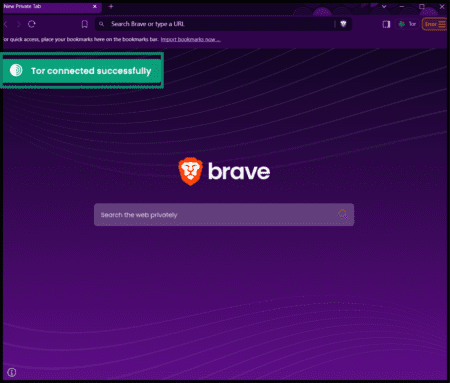Reload the page with refresh icon
The image size is (450, 383).
[x=32, y=24]
